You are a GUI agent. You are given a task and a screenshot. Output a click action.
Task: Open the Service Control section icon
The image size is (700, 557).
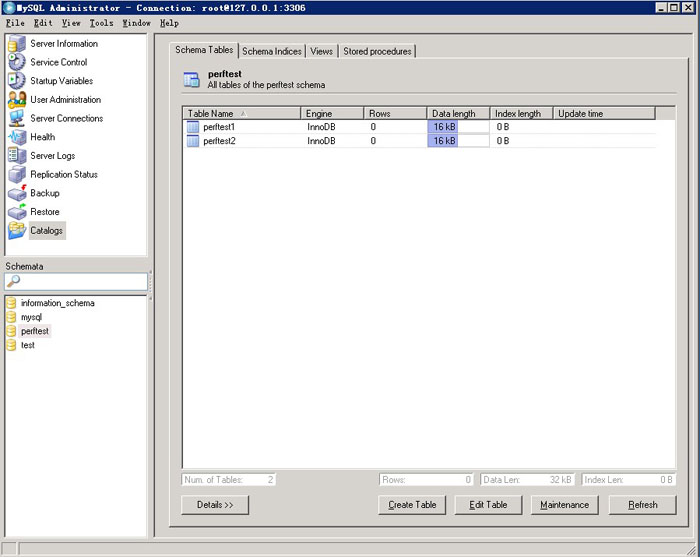point(17,62)
